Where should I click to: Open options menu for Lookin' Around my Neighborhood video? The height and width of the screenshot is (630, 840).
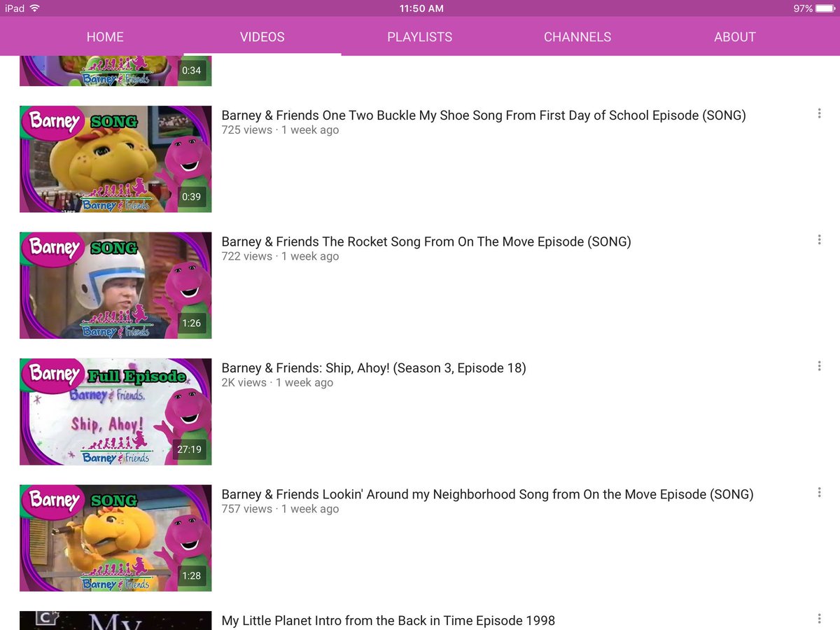click(819, 492)
